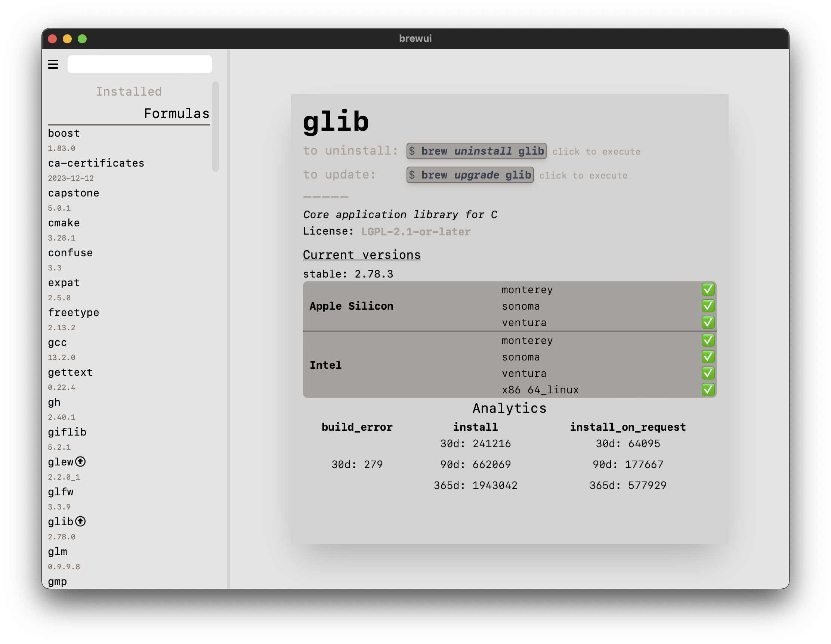This screenshot has width=831, height=644.
Task: Select the boost formula in the list
Action: pos(64,133)
